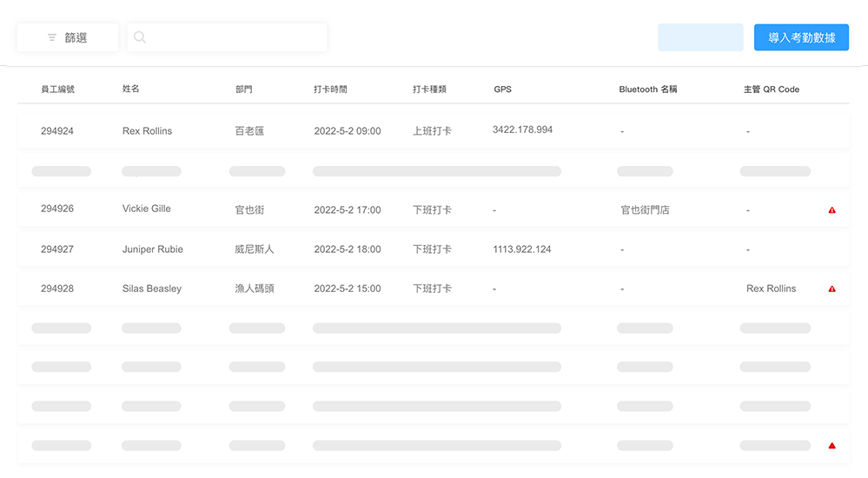Open the 篩選 filter button
Screen dimensions: 868x478
pos(68,37)
